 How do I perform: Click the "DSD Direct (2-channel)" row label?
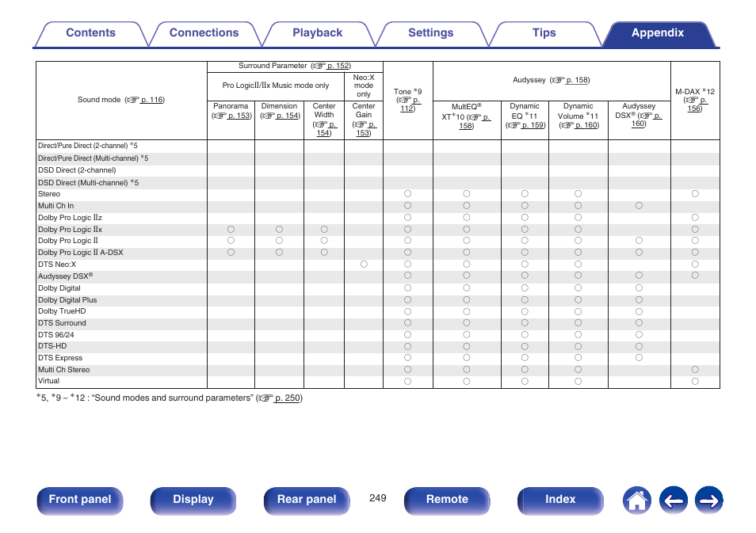coord(77,170)
